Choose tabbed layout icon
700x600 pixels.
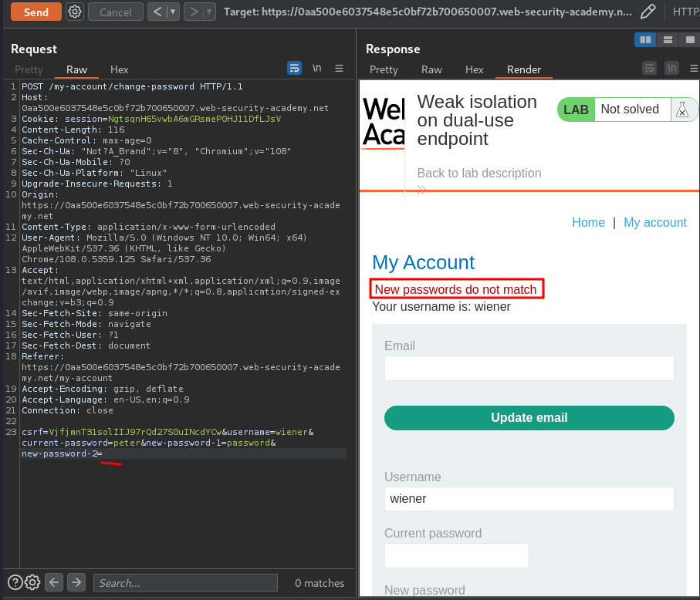[x=690, y=39]
